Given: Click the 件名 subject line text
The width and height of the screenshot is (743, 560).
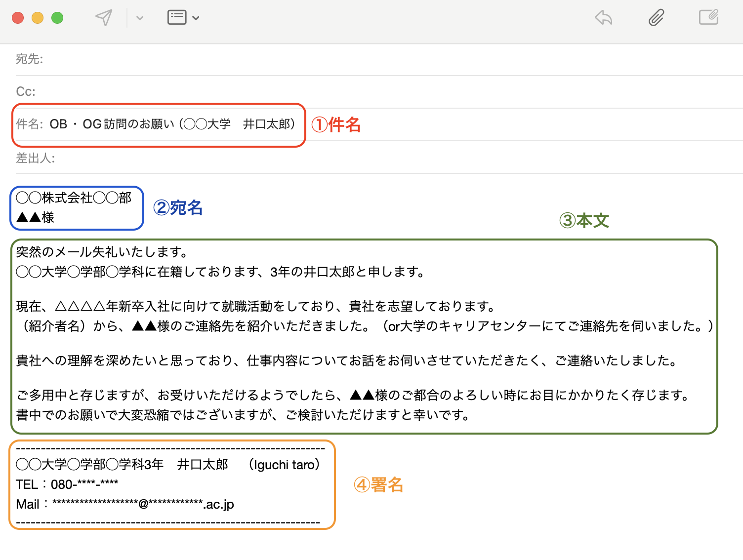Looking at the screenshot, I should point(172,124).
